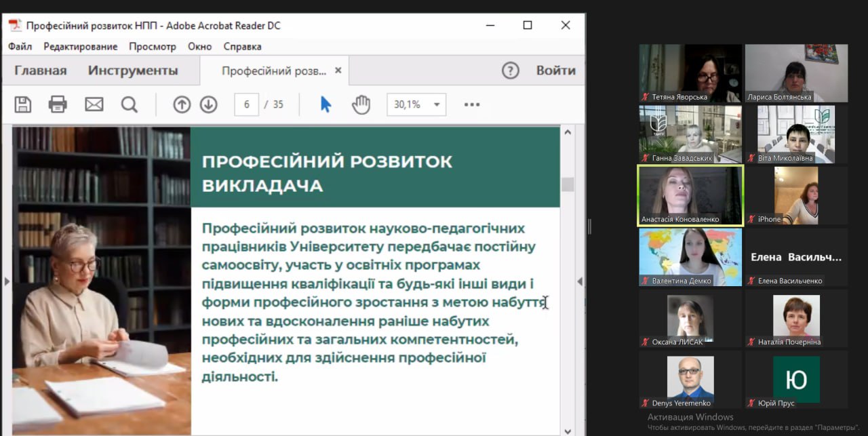The width and height of the screenshot is (868, 436).
Task: Select Оксана ЛИСАК participant tile
Action: coord(690,318)
